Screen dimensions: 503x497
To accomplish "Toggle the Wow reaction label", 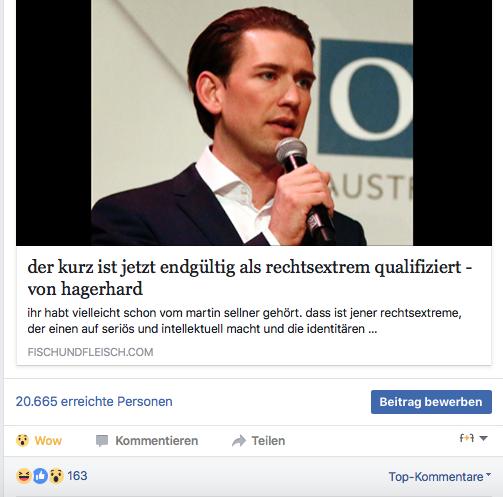I will pyautogui.click(x=48, y=441).
